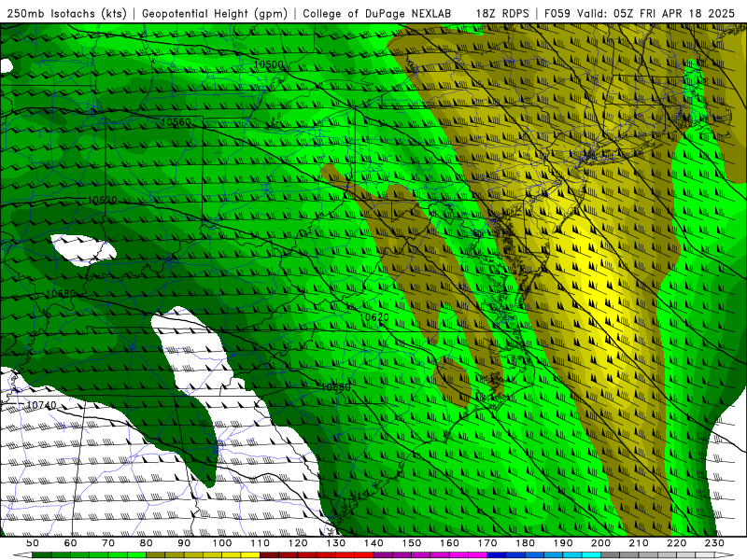The width and height of the screenshot is (747, 560).
Task: Pick the dark gray swatch directly under 200
Action: [x=611, y=555]
